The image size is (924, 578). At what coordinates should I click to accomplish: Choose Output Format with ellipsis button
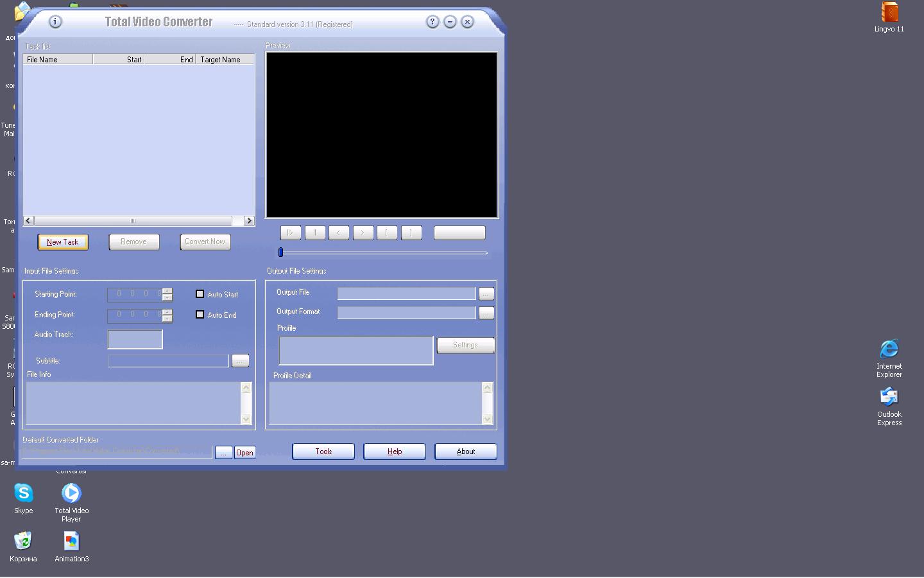point(486,313)
